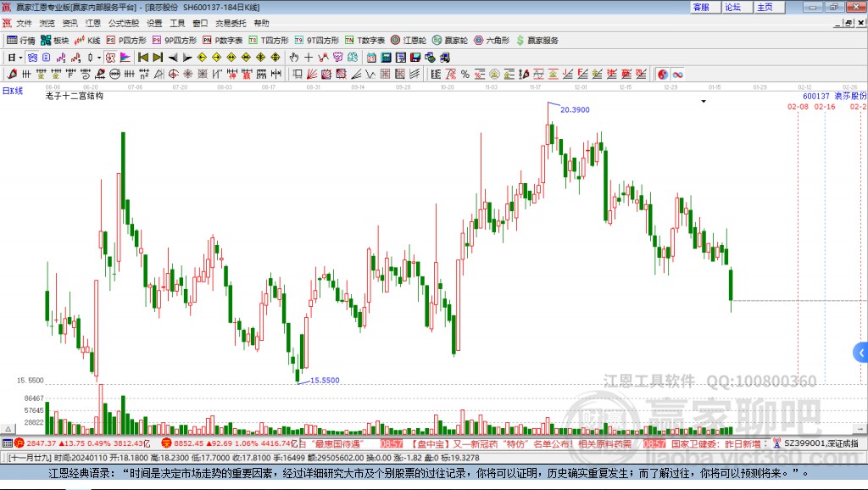868x490 pixels.
Task: Click the blue 15.5500 low price label
Action: 325,381
